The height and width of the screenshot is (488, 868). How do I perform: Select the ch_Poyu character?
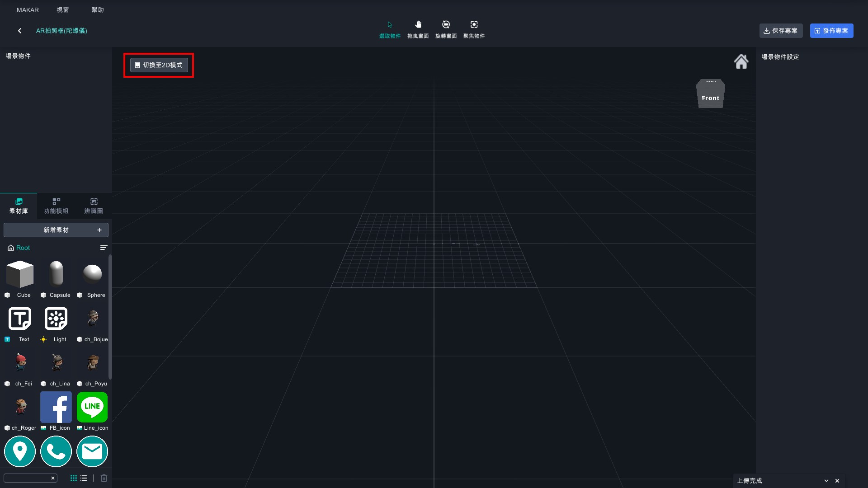pyautogui.click(x=93, y=362)
